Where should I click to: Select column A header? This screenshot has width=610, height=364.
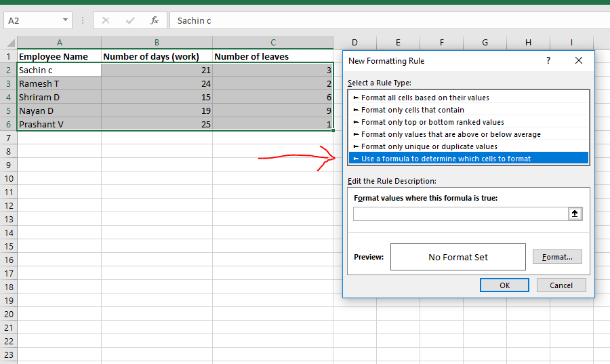click(x=59, y=43)
